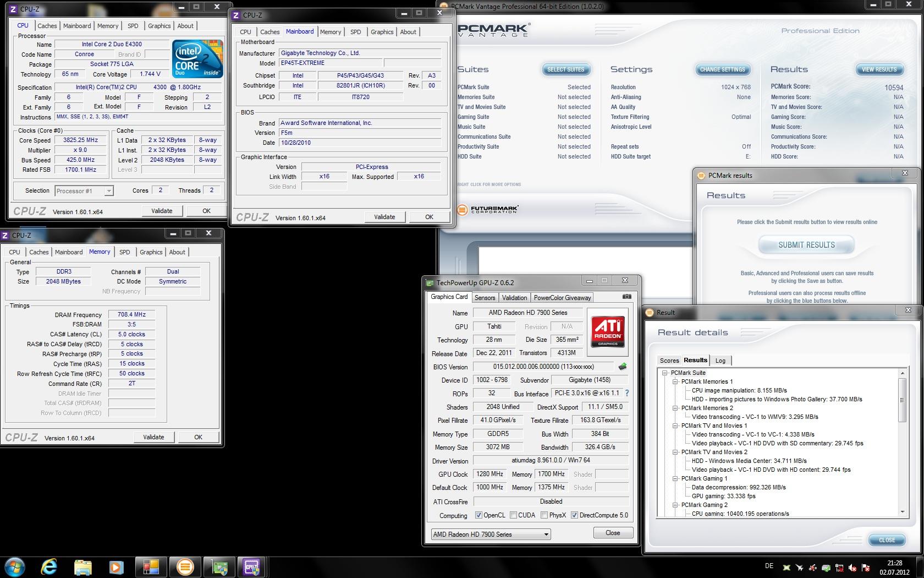Save GPU BIOS via the green chip icon

click(x=623, y=367)
